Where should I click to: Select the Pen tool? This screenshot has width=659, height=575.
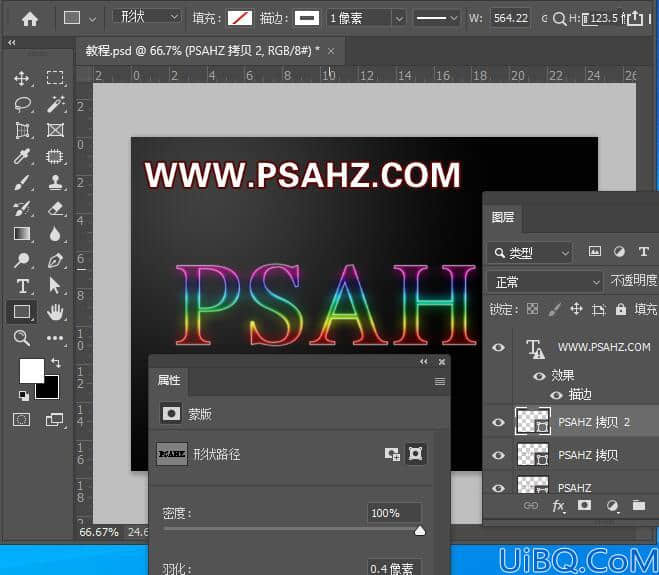point(55,260)
